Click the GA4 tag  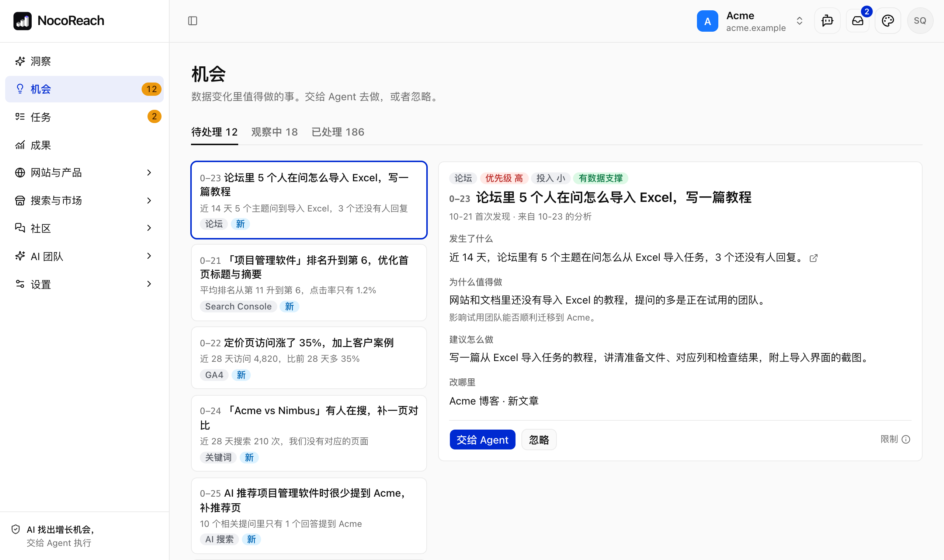coord(214,375)
